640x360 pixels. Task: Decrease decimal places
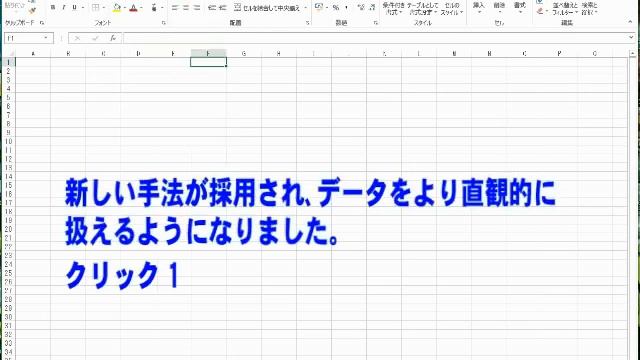pos(372,7)
